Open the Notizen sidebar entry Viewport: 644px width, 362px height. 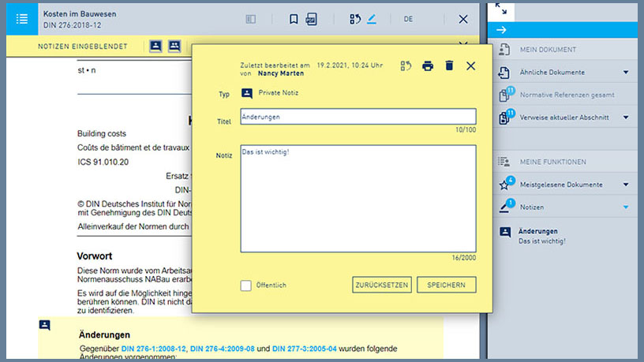click(x=532, y=207)
